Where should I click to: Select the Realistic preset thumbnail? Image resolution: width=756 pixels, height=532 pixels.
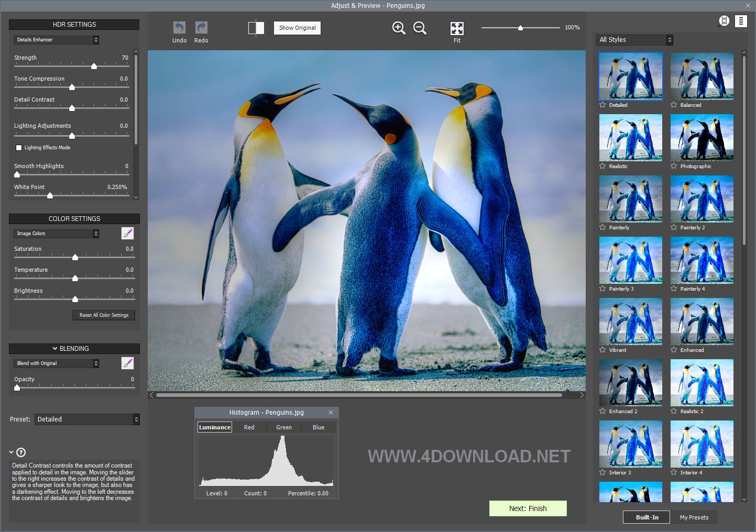[631, 138]
